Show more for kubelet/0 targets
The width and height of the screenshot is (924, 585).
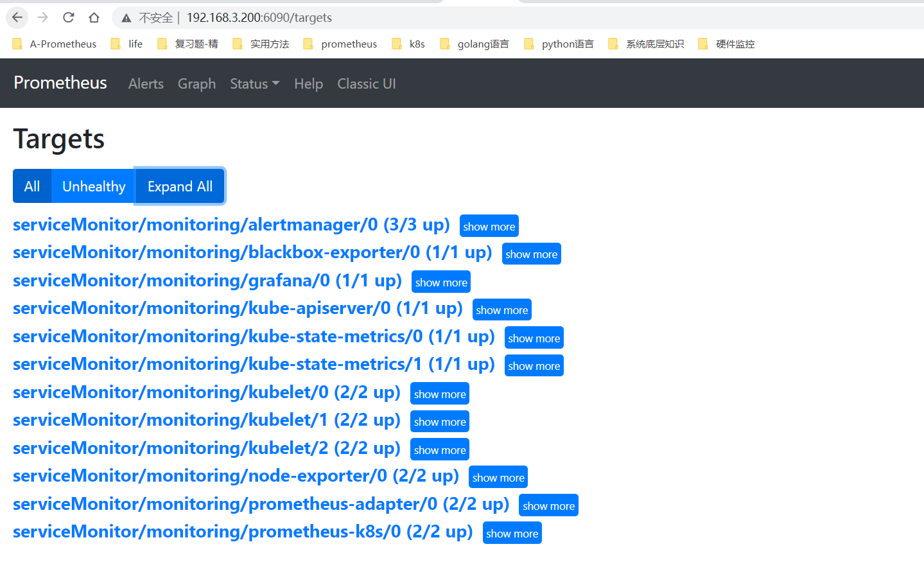(440, 394)
